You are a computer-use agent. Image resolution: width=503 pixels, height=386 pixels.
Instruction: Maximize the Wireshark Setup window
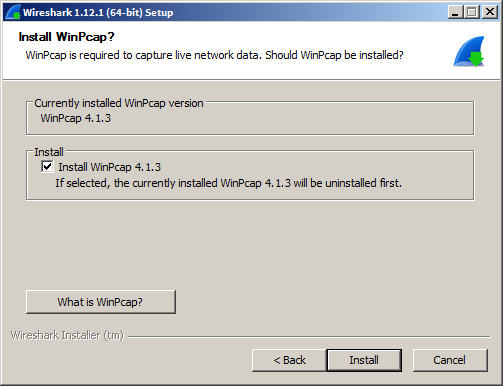click(472, 12)
